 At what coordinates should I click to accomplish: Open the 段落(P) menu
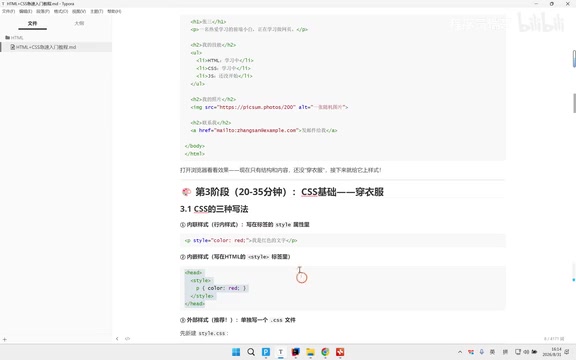coord(43,11)
